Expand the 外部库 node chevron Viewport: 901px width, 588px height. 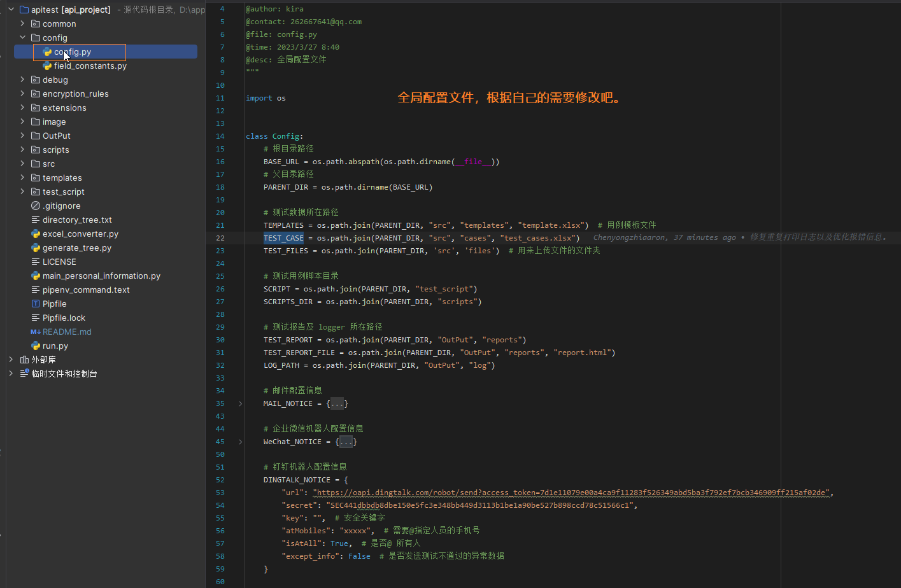click(x=11, y=360)
